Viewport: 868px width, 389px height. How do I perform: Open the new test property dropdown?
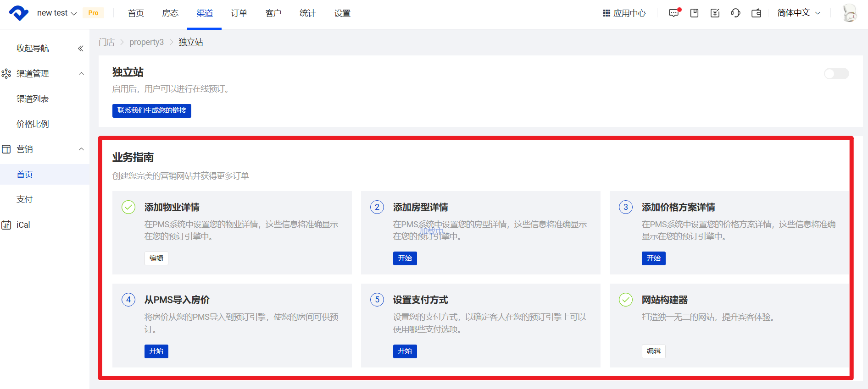[x=57, y=13]
